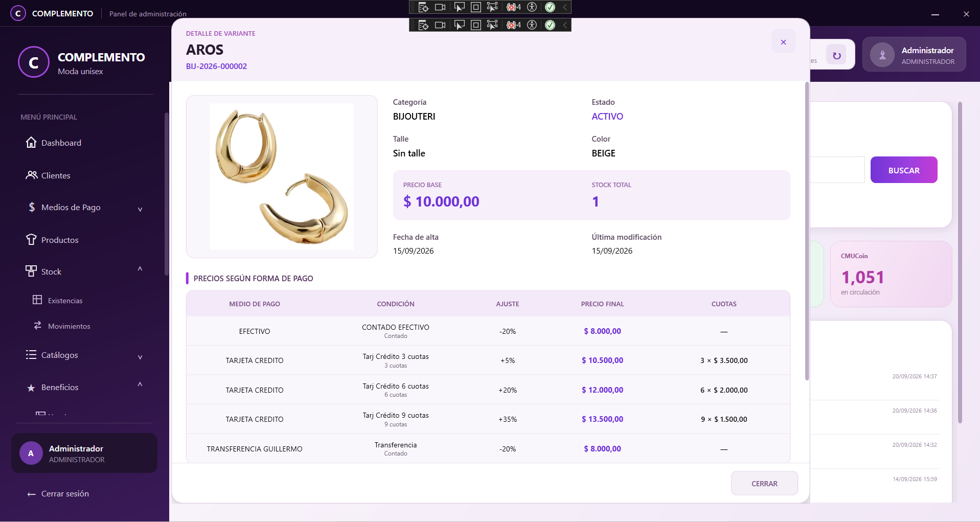
Task: Click the '+35%' adjustment value
Action: 508,419
